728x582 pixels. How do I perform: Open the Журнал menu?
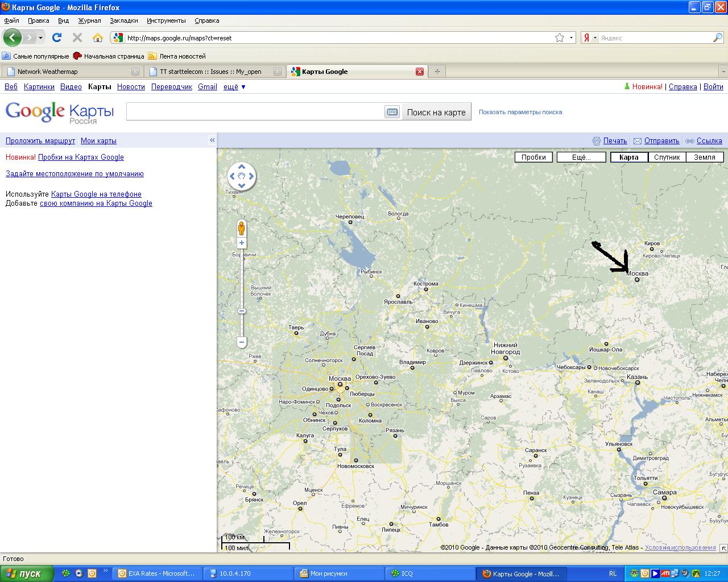89,20
